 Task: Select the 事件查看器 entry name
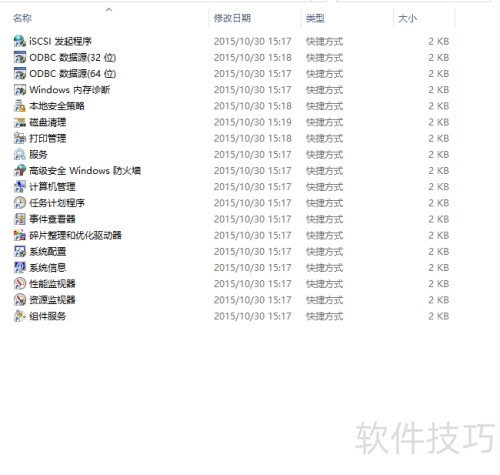pyautogui.click(x=52, y=219)
